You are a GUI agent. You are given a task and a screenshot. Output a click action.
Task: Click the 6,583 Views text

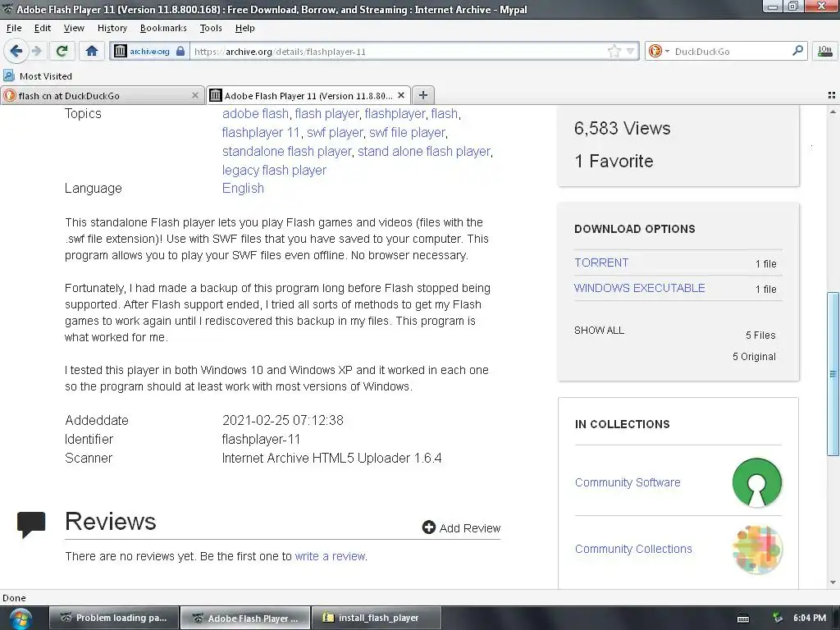click(622, 128)
